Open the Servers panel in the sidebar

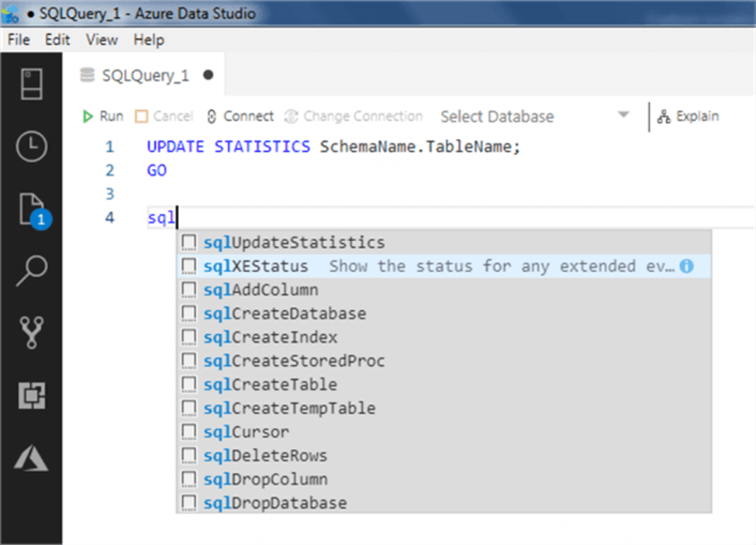pos(31,84)
